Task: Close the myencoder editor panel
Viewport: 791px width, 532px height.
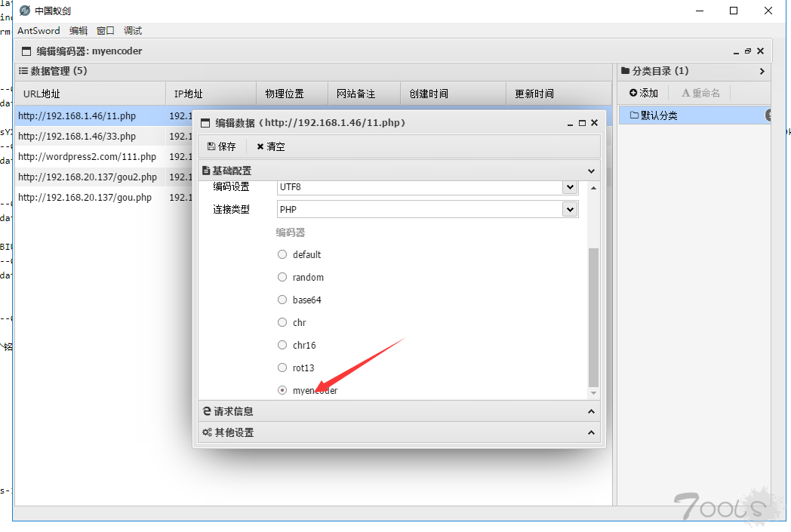Action: 760,51
